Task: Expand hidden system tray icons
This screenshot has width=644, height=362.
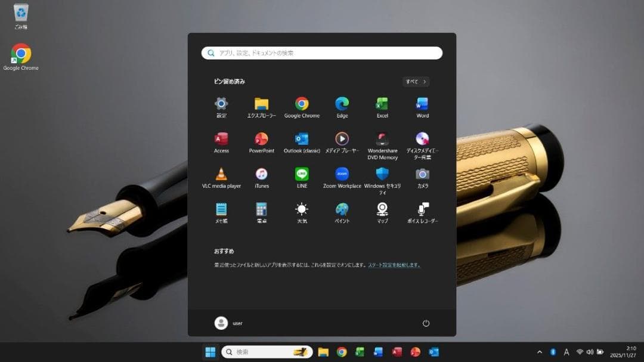Action: [x=539, y=352]
